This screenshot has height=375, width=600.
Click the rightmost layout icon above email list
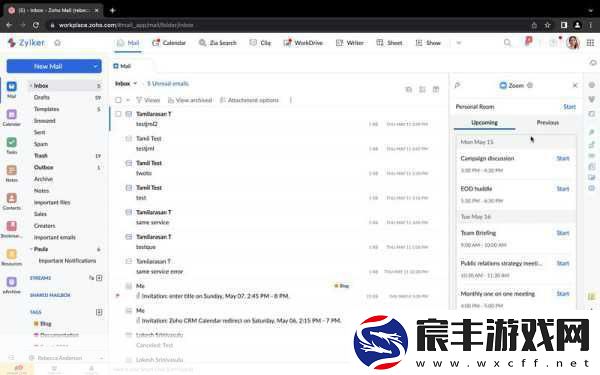pos(436,89)
